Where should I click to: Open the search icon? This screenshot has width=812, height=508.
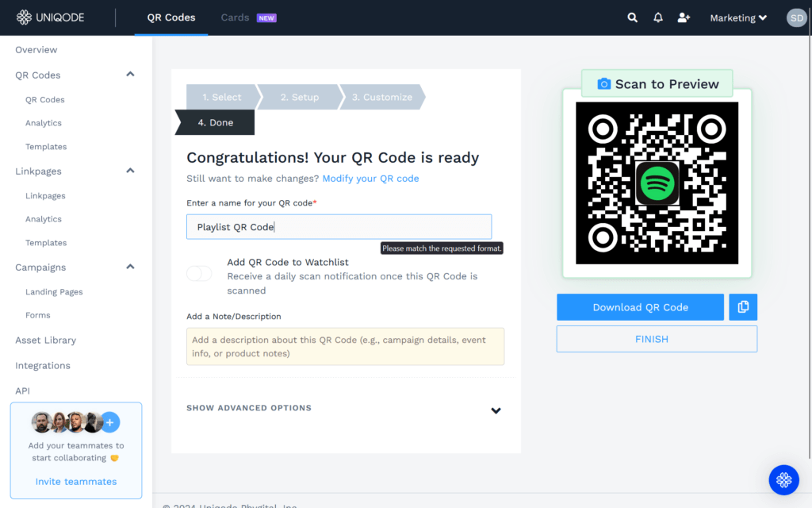click(x=632, y=17)
